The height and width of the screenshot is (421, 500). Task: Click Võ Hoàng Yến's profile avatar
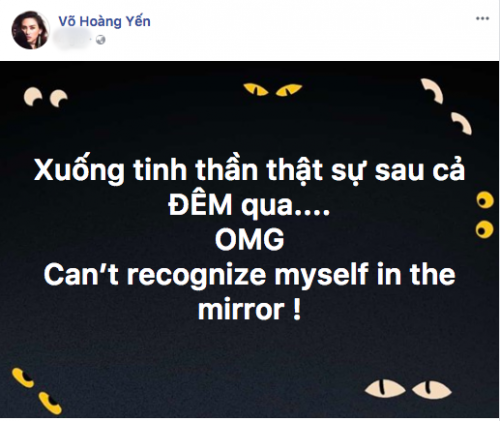click(x=31, y=30)
